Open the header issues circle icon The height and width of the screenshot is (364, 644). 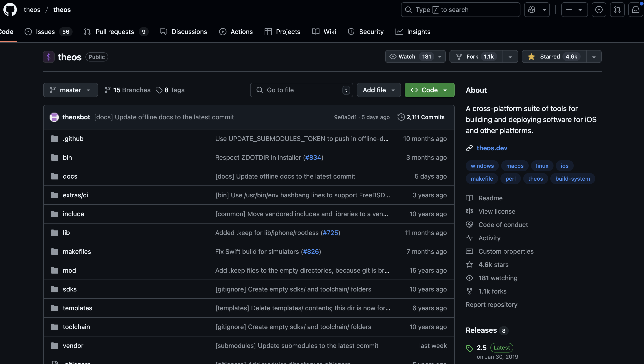coord(599,10)
